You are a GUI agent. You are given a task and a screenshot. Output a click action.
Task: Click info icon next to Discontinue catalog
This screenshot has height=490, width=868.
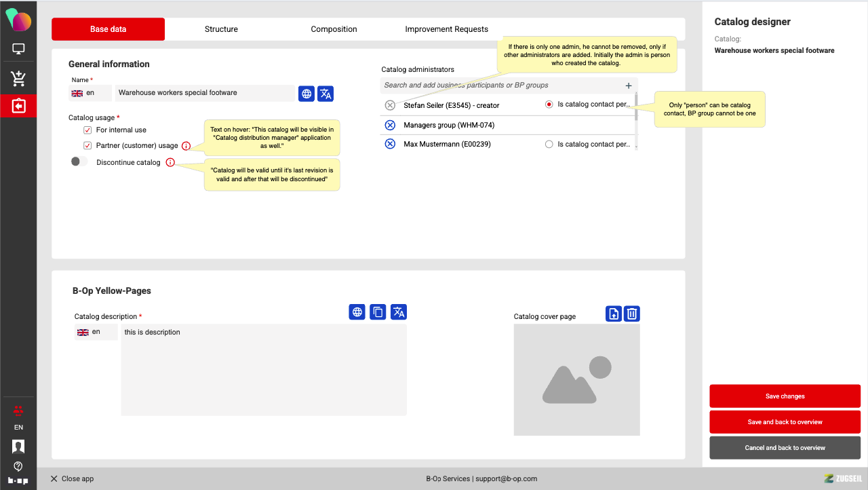tap(170, 163)
